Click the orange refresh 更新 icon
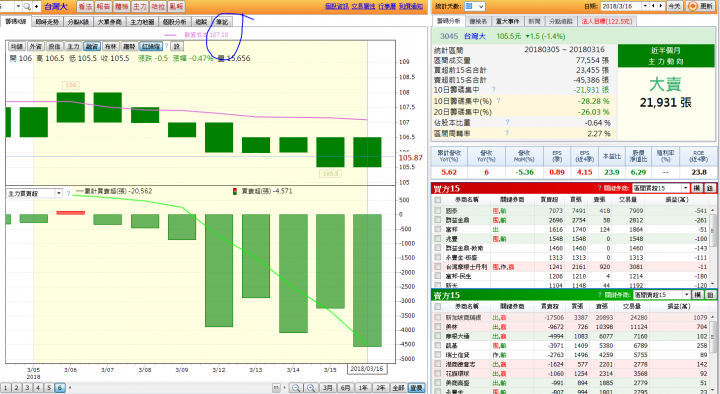This screenshot has height=394, width=720. click(x=692, y=6)
